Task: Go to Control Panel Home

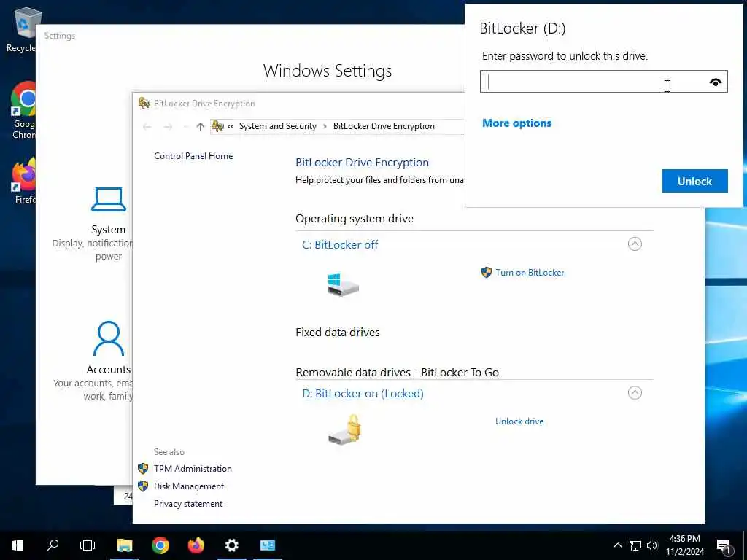Action: pyautogui.click(x=193, y=156)
